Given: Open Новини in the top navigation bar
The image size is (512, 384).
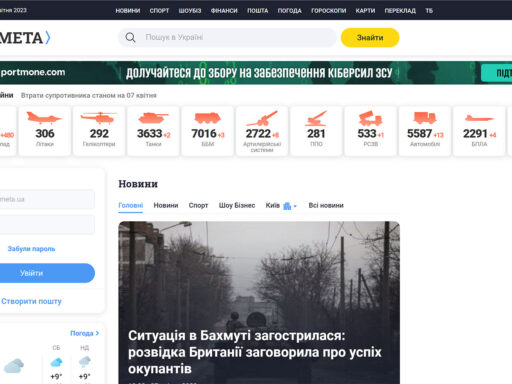Looking at the screenshot, I should point(128,11).
